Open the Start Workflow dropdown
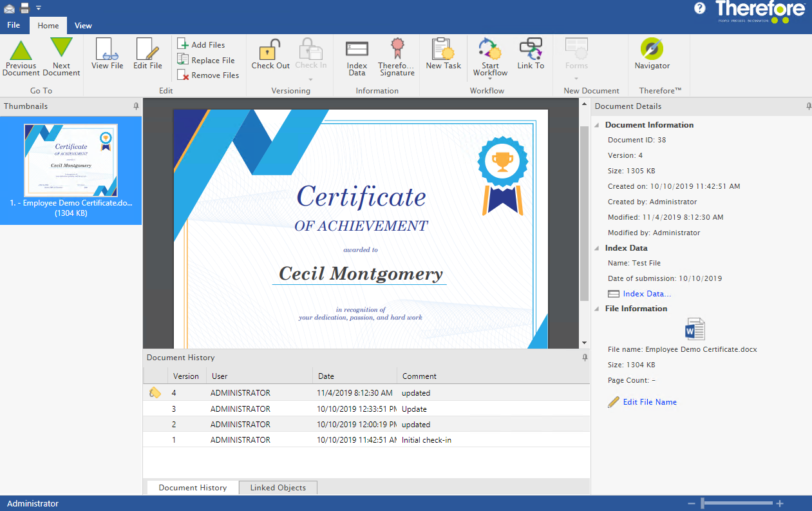The image size is (812, 511). point(490,79)
